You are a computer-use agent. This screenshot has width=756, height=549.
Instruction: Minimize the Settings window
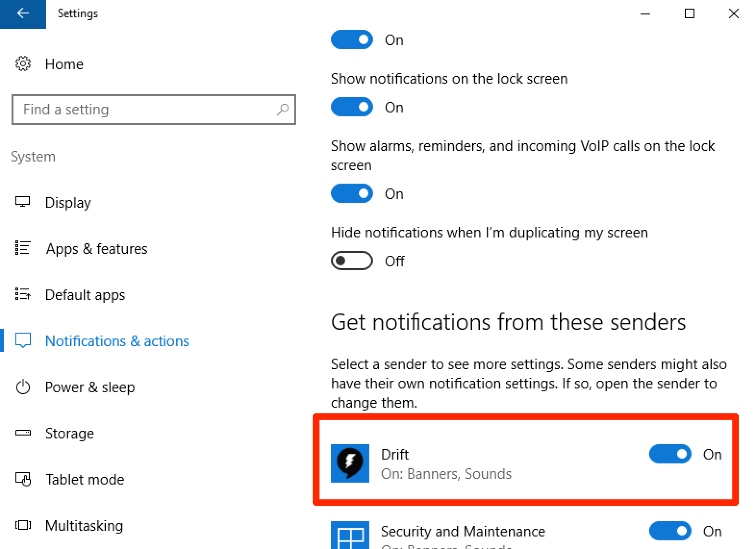click(645, 13)
